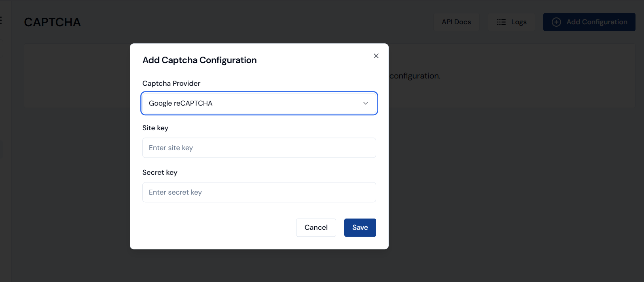Click the dimmed configuration message text
644x282 pixels.
pos(415,76)
